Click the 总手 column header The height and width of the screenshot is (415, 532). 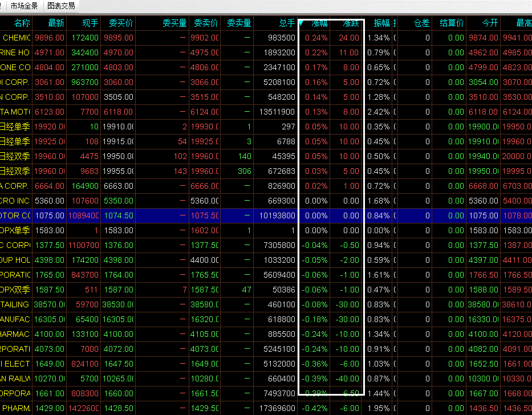287,23
